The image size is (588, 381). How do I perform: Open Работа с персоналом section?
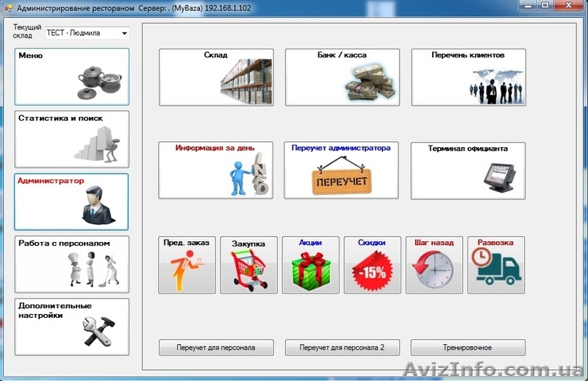[71, 264]
